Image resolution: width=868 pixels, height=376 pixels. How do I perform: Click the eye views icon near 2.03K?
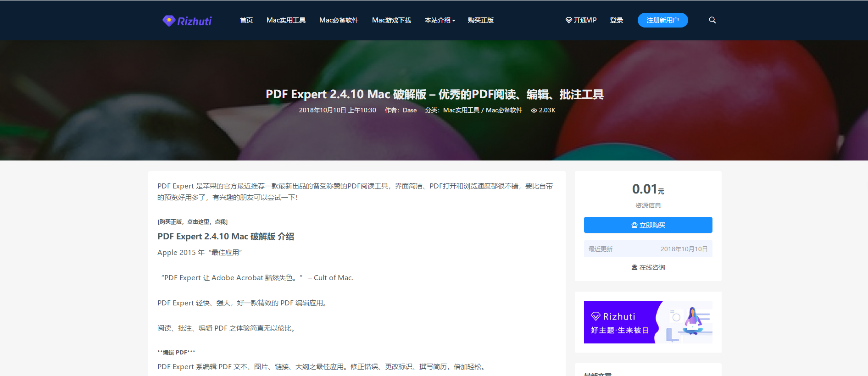(534, 111)
